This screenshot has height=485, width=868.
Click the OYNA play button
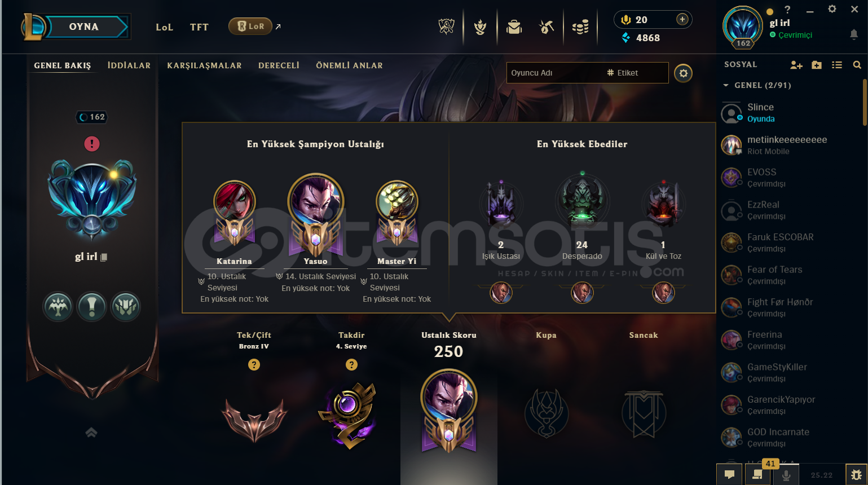83,27
